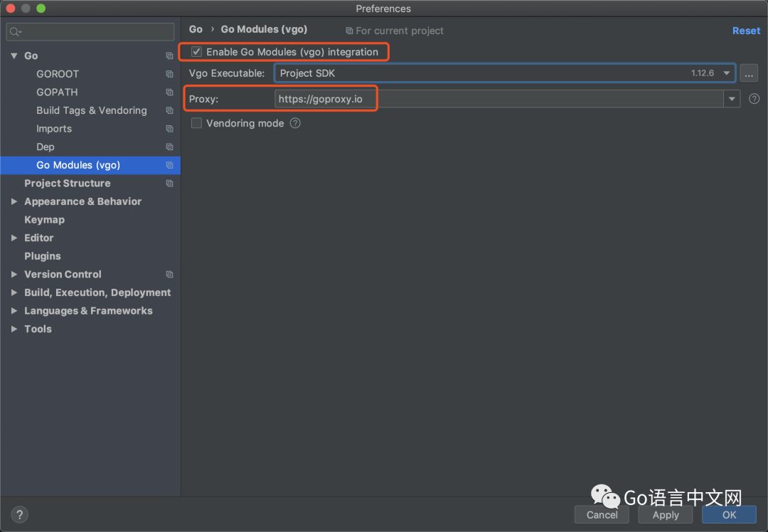Image resolution: width=768 pixels, height=532 pixels.
Task: Click the search magnifier icon in settings search
Action: point(15,32)
